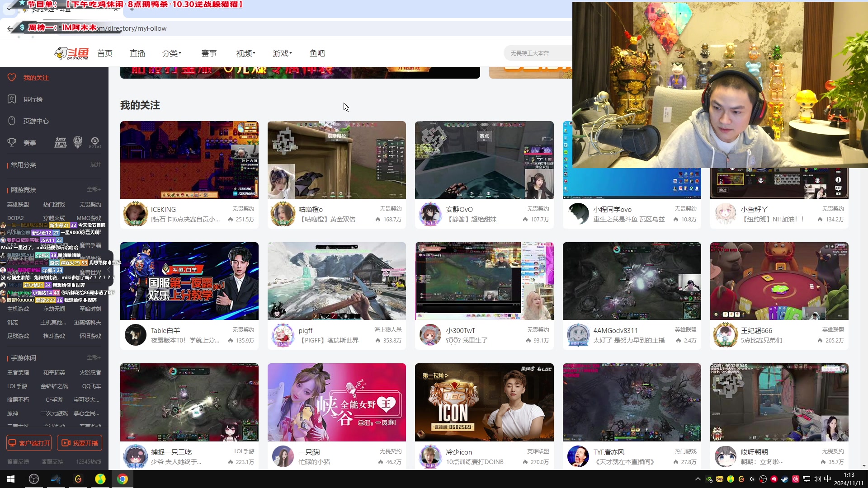Open 我的关注 heart icon in sidebar

12,78
